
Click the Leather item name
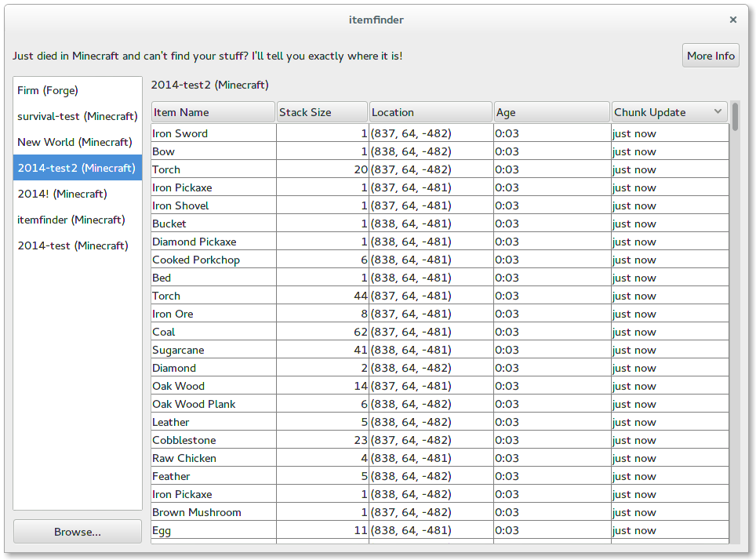[171, 422]
